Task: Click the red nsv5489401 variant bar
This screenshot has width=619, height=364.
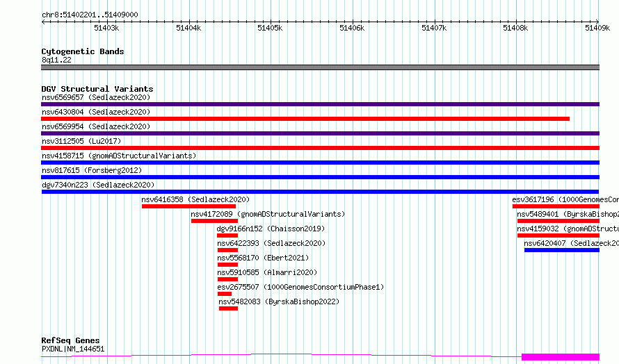Action: click(x=558, y=221)
